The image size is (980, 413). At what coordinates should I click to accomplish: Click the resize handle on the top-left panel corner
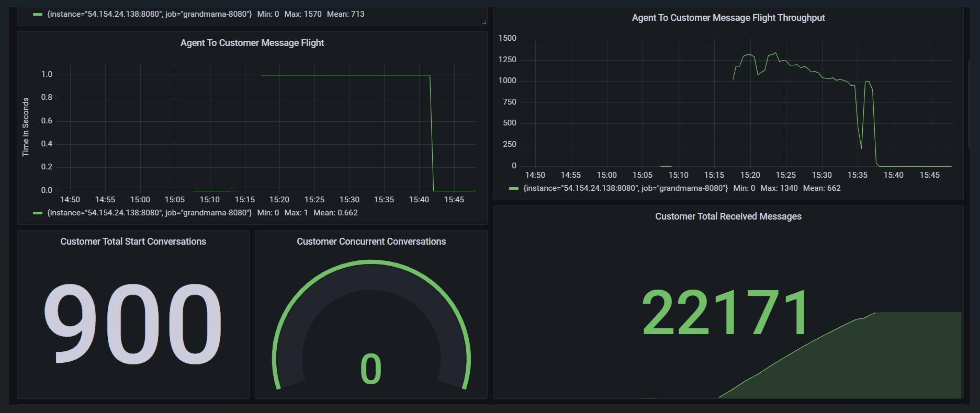(484, 22)
